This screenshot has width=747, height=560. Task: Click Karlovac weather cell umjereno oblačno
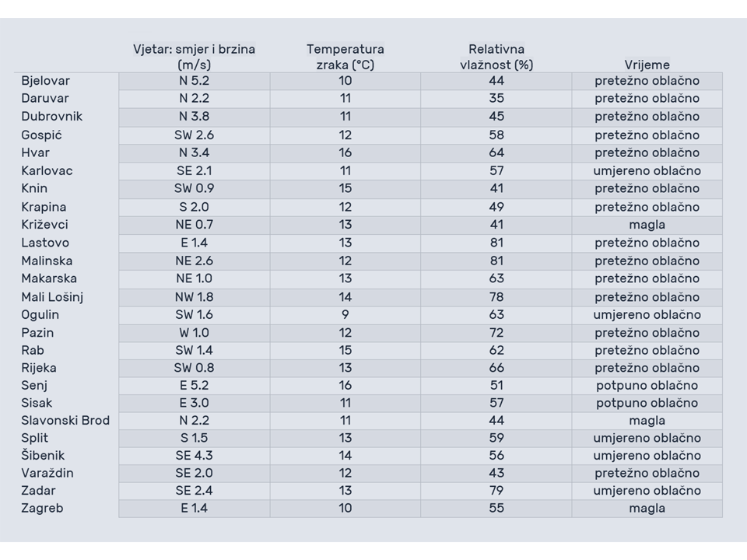[647, 171]
